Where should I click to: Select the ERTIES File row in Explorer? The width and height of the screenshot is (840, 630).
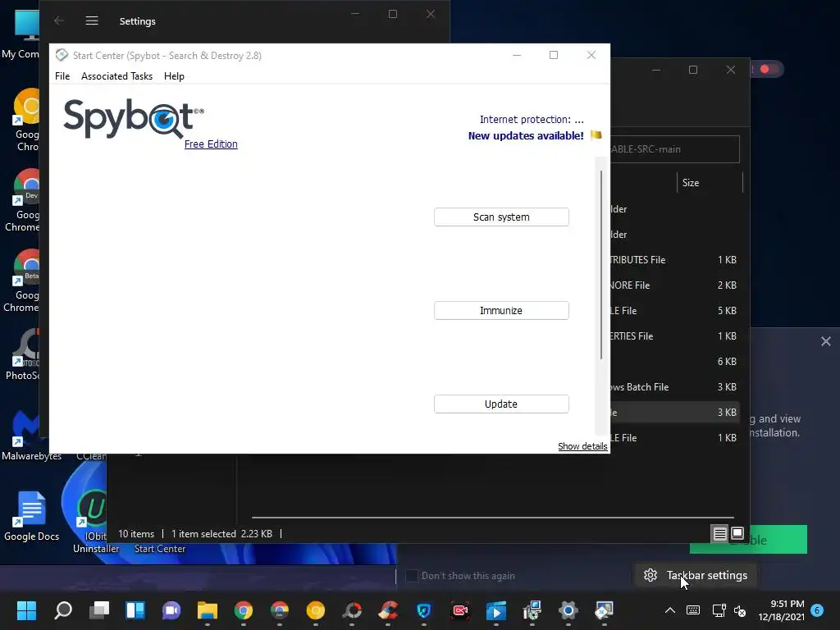point(675,336)
